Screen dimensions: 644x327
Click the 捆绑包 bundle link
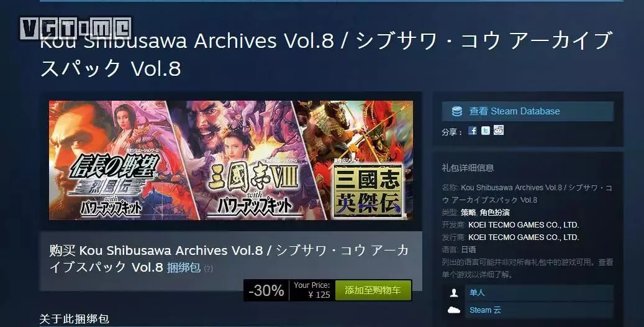[184, 268]
